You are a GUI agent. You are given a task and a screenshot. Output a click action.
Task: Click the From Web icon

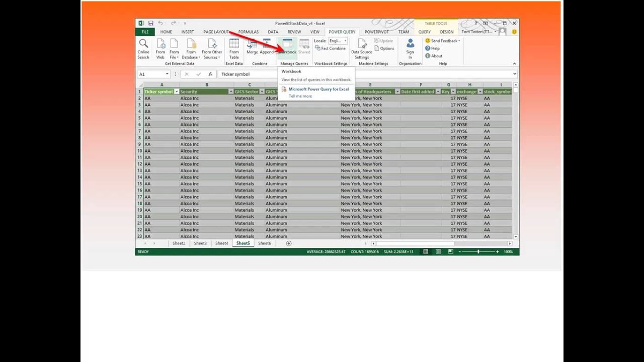pos(160,49)
